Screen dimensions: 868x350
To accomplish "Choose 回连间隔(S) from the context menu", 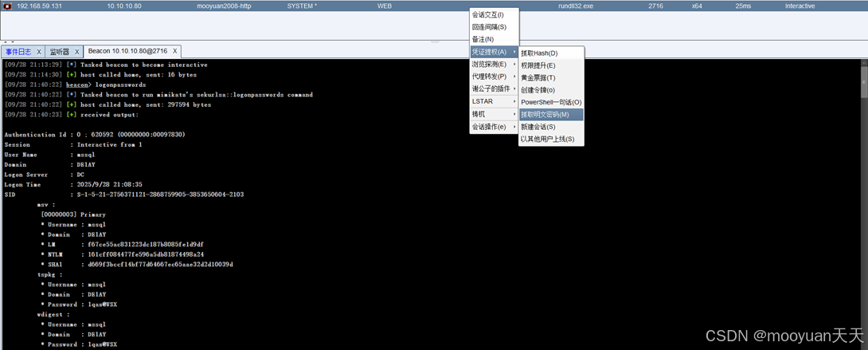I will tap(494, 26).
